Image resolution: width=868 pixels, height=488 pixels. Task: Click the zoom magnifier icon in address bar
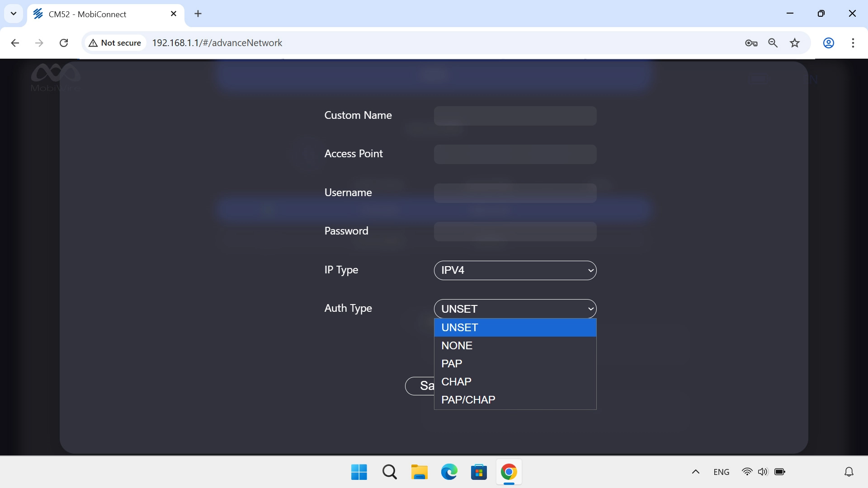(x=773, y=43)
